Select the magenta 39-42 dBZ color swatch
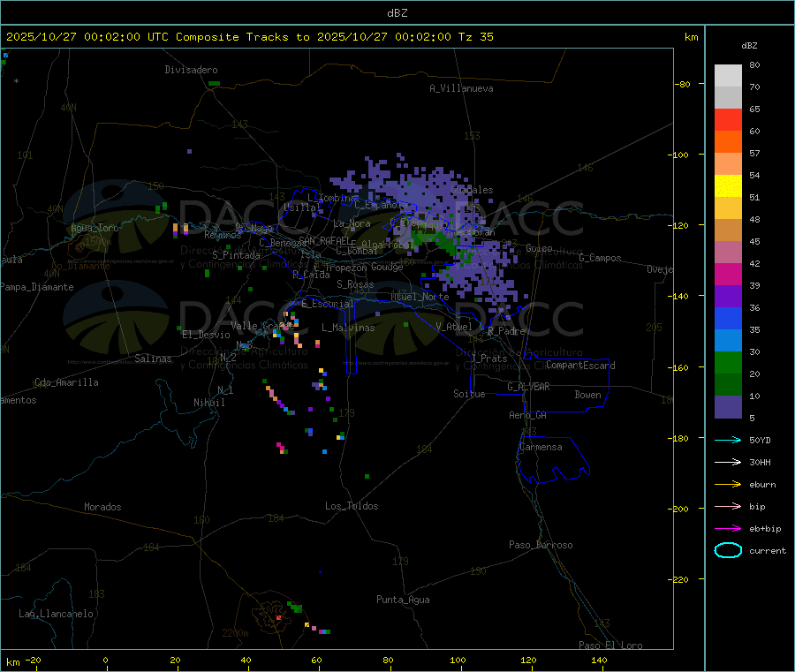Viewport: 795px width, 672px height. tap(728, 274)
